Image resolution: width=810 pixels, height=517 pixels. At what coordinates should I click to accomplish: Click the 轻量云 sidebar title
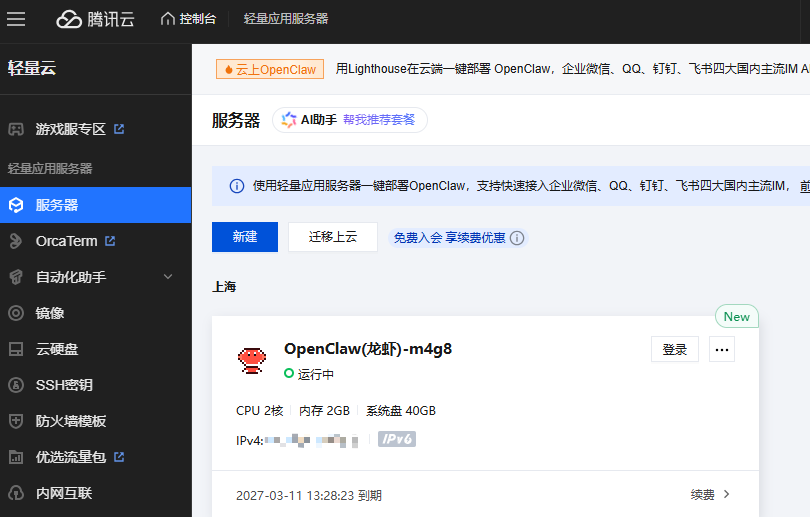[32, 68]
